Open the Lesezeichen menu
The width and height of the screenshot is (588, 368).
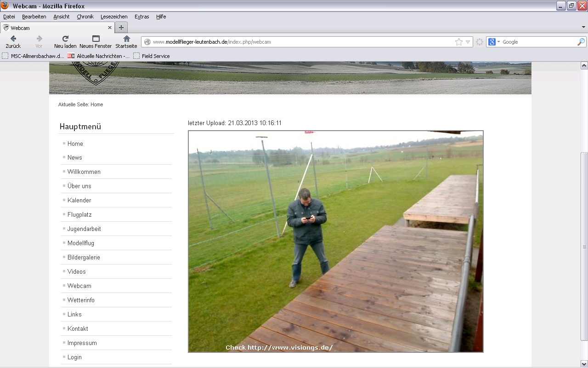[113, 17]
